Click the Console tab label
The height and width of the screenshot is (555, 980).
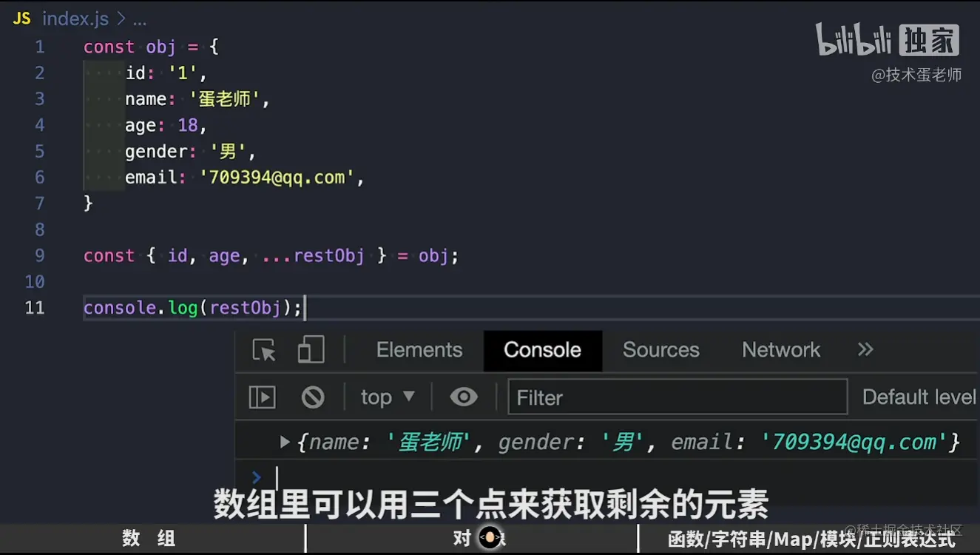[x=542, y=349]
